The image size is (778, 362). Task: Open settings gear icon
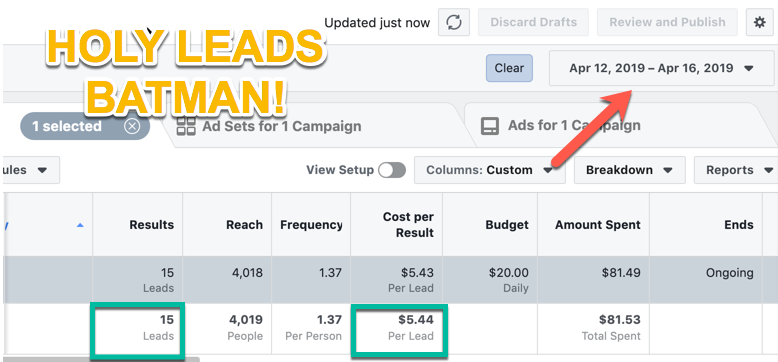click(x=759, y=22)
